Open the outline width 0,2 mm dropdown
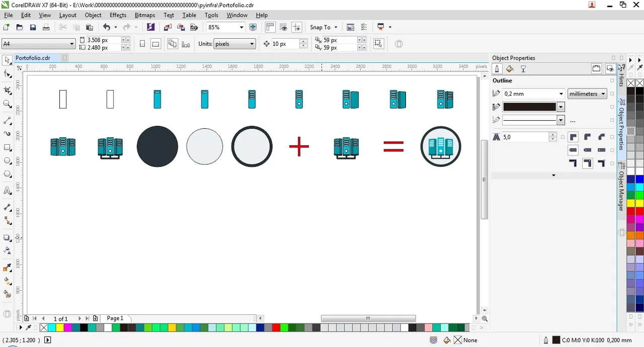The height and width of the screenshot is (347, 644). click(561, 94)
